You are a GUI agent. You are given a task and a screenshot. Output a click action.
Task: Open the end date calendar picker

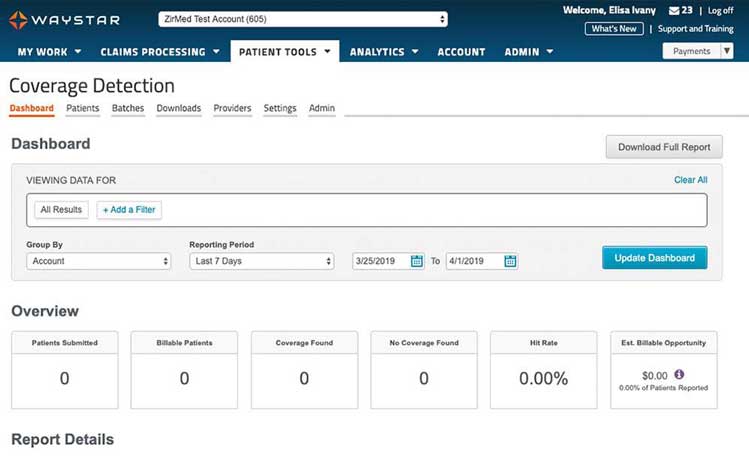(510, 261)
